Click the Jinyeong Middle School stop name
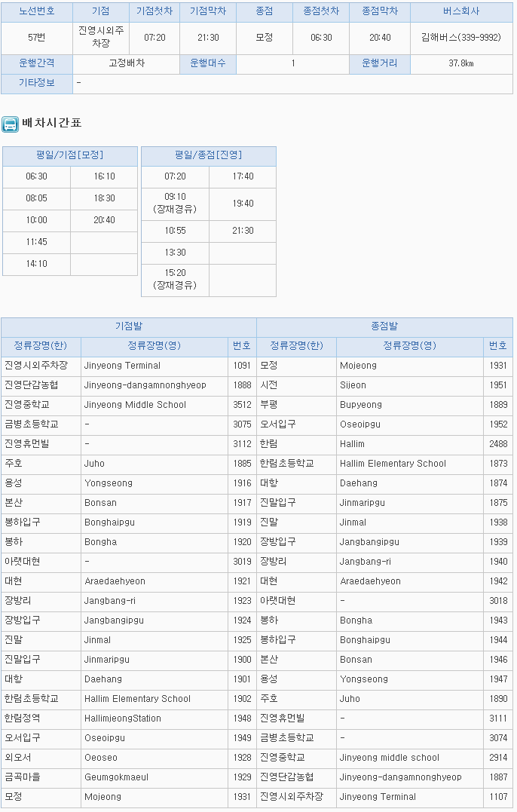The image size is (517, 812). pyautogui.click(x=135, y=405)
